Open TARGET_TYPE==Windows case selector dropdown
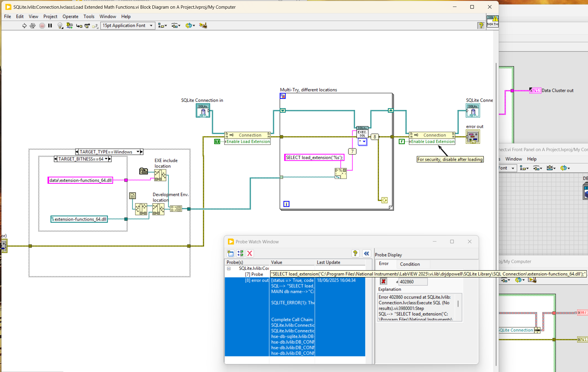 (138, 152)
